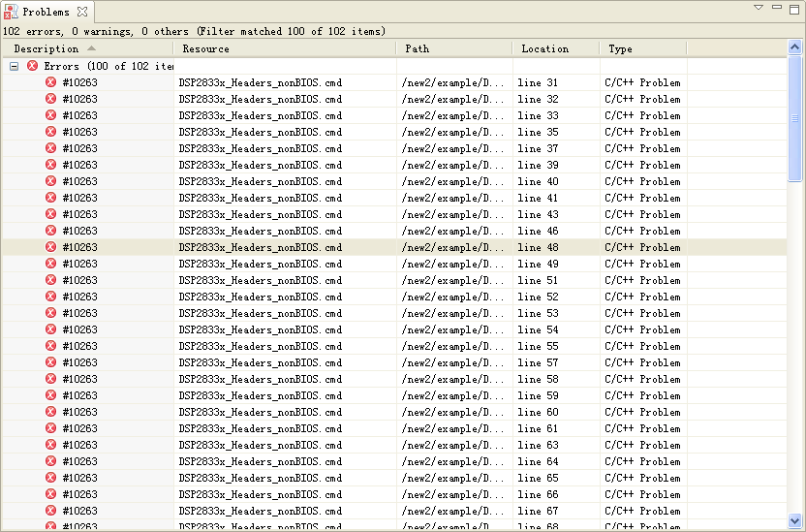
Task: Toggle Description column sort arrow
Action: point(91,47)
